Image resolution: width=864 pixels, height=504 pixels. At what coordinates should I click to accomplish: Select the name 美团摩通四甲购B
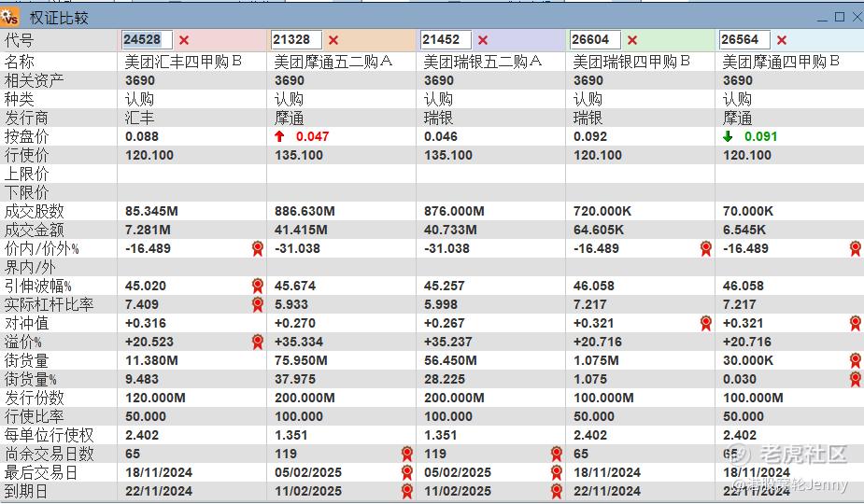(x=781, y=62)
